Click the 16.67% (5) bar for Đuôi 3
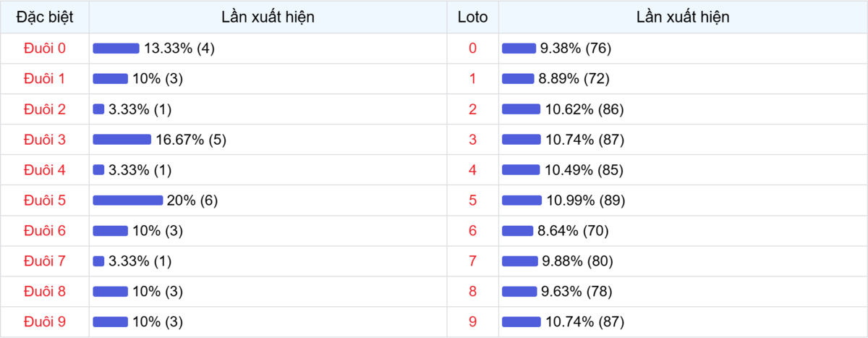The height and width of the screenshot is (338, 868). point(122,140)
